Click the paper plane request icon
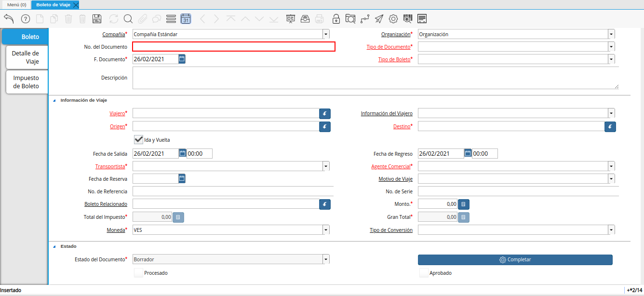 [x=379, y=19]
